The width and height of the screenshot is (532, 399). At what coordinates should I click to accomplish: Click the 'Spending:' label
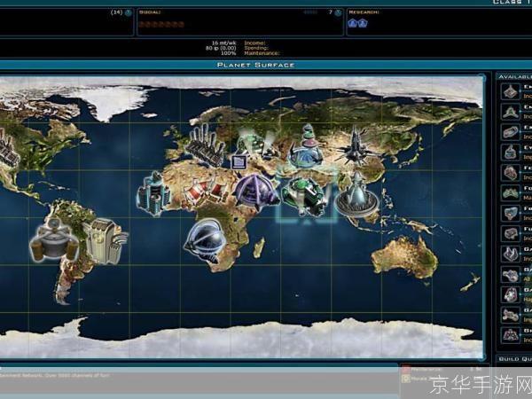pos(256,48)
